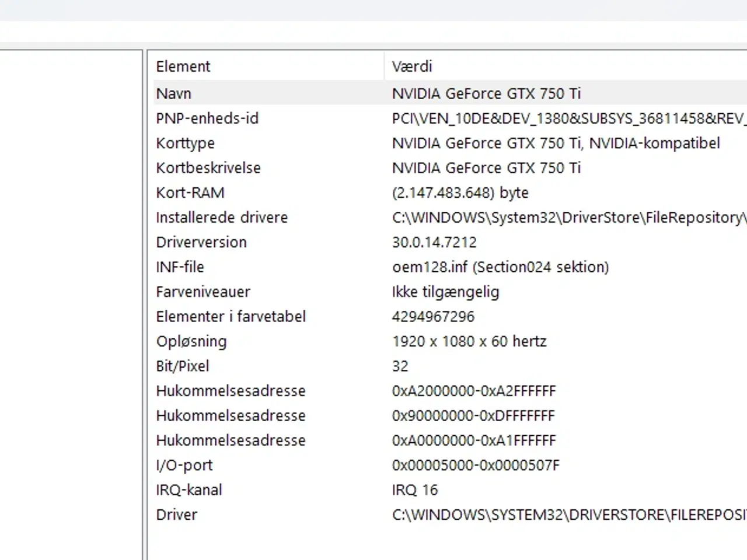
Task: Select the 0xA2000000-0xA2FFFFFF value
Action: click(474, 391)
